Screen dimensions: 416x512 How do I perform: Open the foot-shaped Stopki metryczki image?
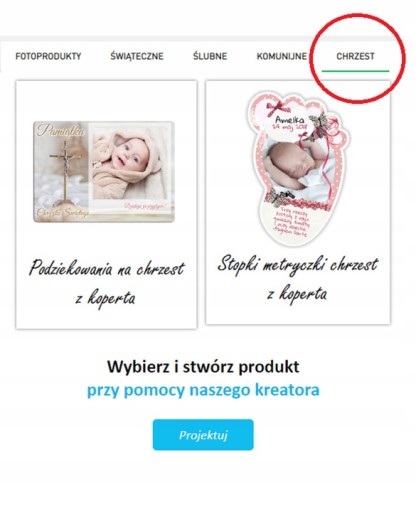coord(298,168)
